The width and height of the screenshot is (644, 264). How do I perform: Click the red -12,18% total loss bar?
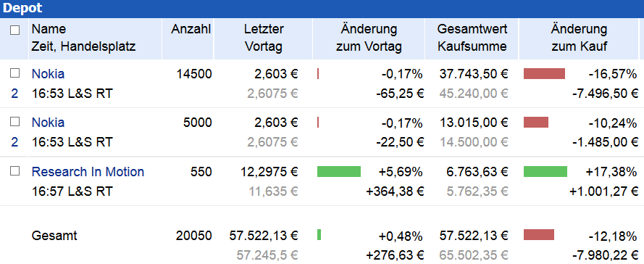click(x=539, y=235)
